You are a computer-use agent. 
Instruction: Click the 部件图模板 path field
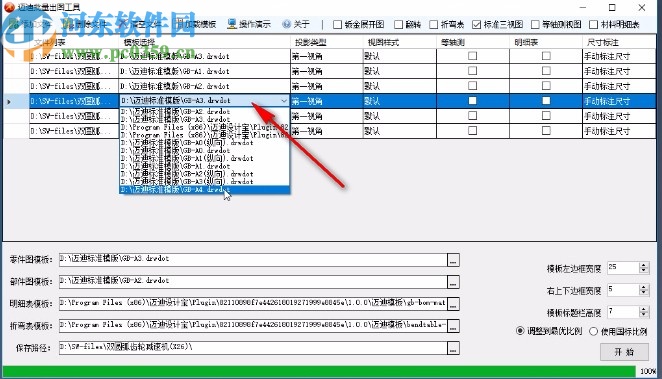tap(253, 282)
